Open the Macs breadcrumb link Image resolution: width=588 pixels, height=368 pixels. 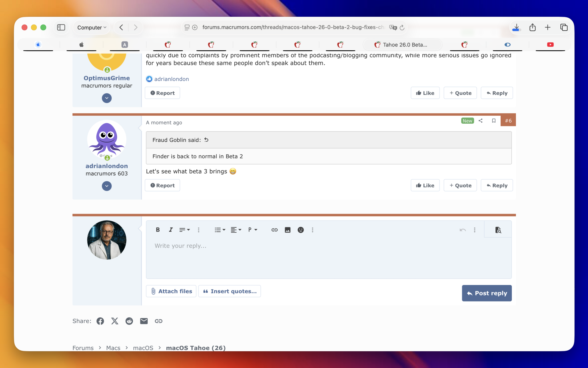[x=113, y=348]
